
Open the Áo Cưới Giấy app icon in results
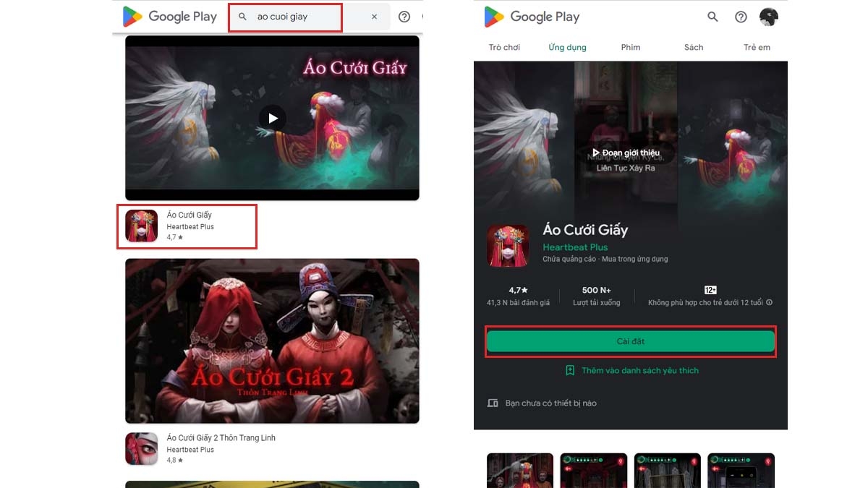coord(141,226)
